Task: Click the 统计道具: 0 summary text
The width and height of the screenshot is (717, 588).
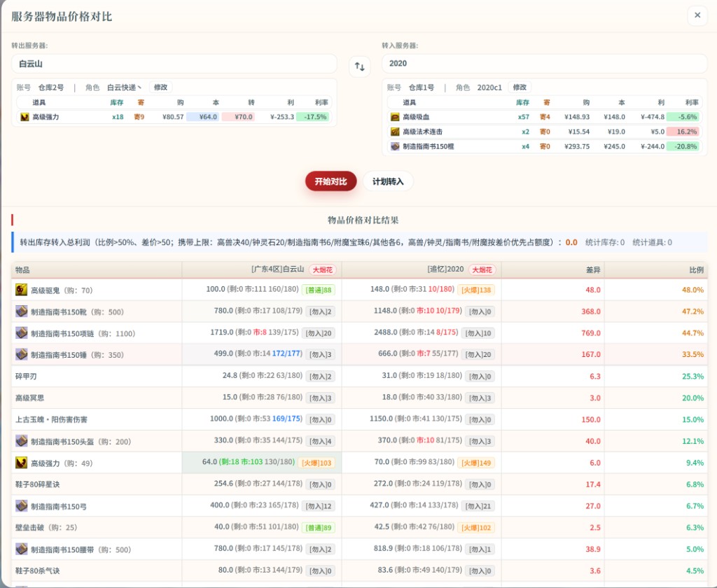Action: [x=653, y=242]
